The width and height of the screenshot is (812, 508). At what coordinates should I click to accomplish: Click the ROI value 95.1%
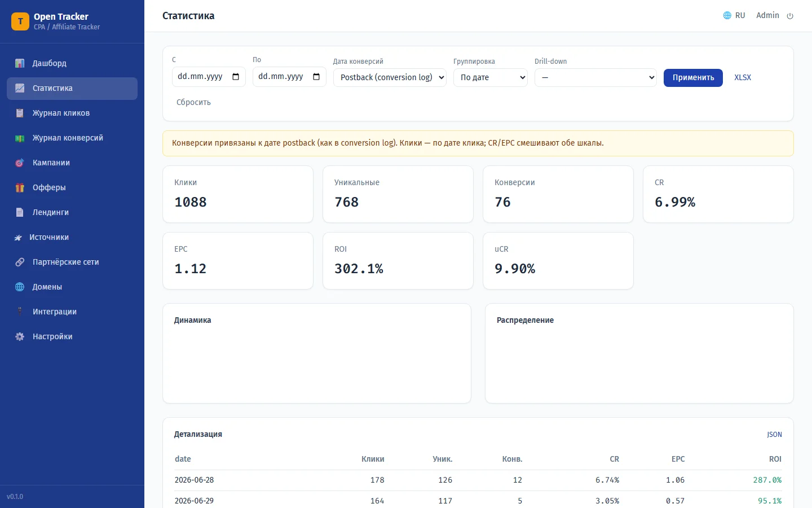pos(770,501)
